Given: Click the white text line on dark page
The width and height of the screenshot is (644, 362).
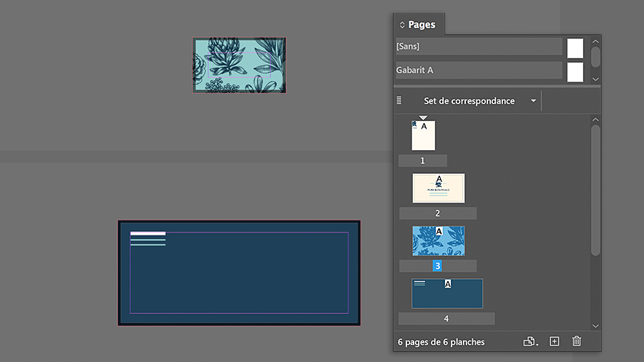Looking at the screenshot, I should (x=148, y=233).
